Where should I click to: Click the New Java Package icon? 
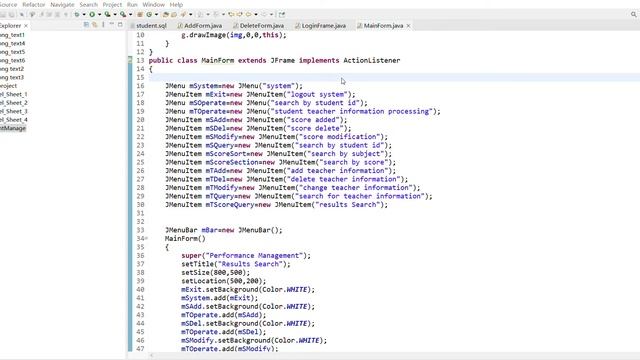point(140,14)
